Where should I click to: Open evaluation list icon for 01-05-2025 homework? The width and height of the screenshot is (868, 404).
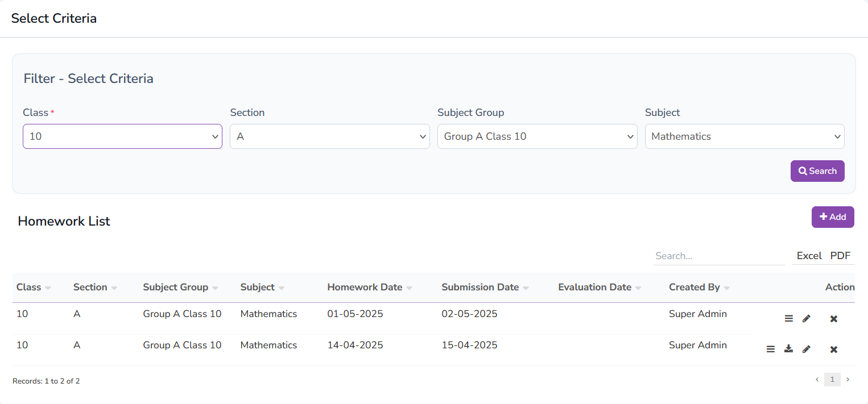[x=788, y=319]
